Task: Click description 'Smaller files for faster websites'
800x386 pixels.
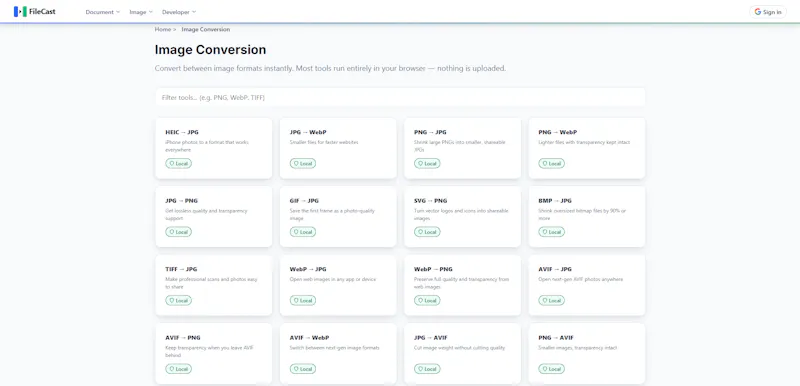Action: 324,142
